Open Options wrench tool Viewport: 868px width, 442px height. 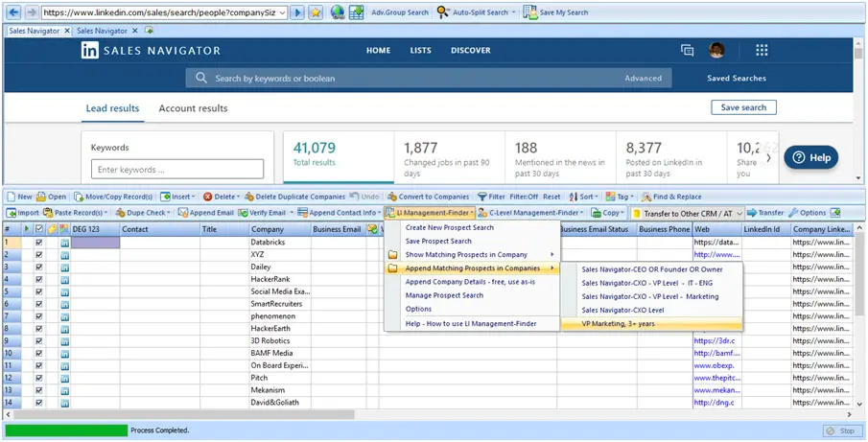(808, 213)
